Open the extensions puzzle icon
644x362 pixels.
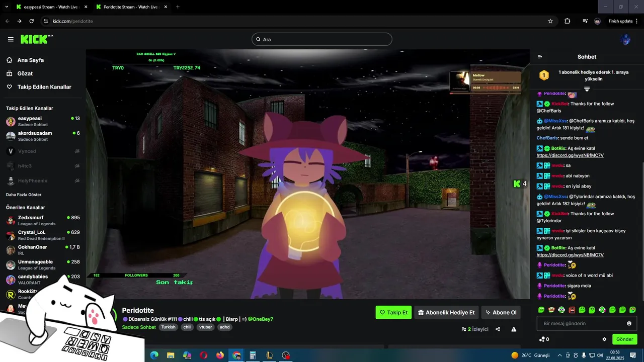(x=568, y=21)
